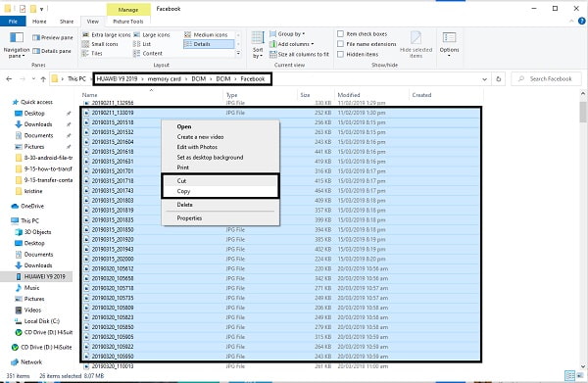Screen dimensions: 588x383
Task: Click the HUAWEI Y9 2019 breadcrumb
Action: tap(117, 79)
